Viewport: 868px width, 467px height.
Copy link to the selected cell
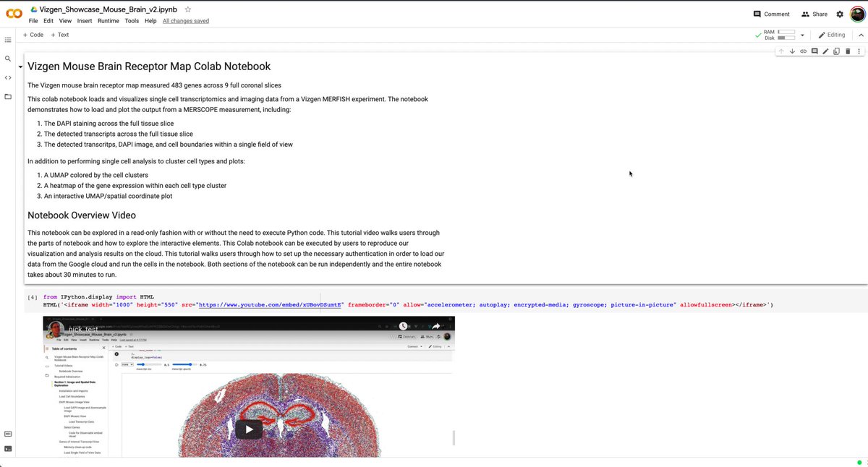click(803, 51)
